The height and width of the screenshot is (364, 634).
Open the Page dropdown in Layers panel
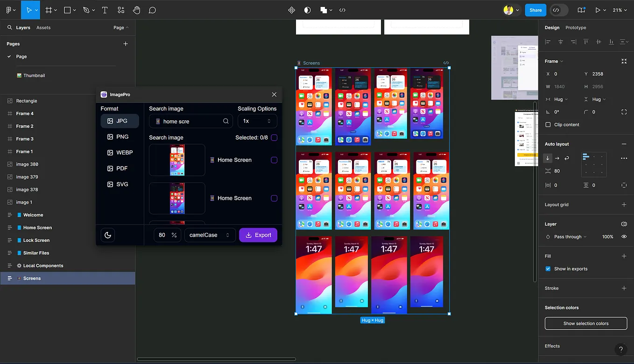pyautogui.click(x=121, y=28)
